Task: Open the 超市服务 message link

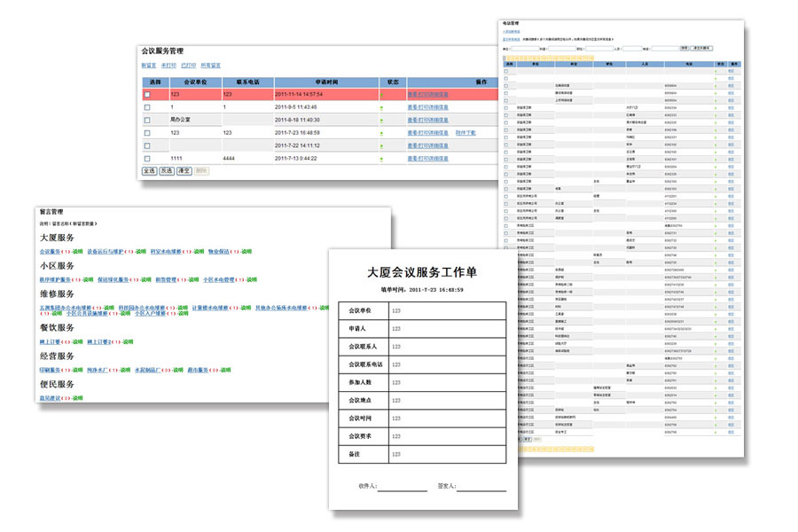Action: (x=198, y=370)
